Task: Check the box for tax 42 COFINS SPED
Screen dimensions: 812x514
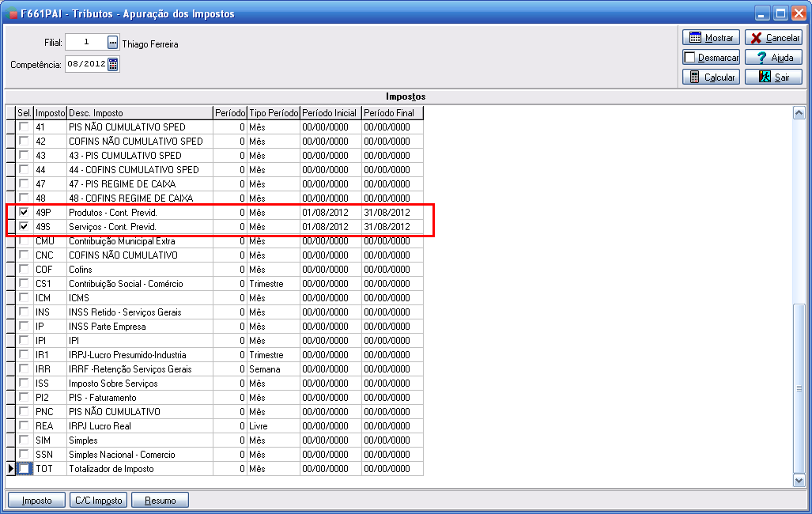Action: pyautogui.click(x=24, y=141)
